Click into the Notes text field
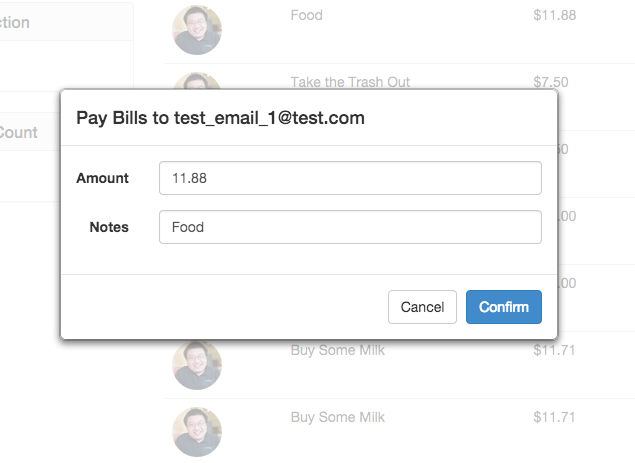Viewport: 635px width, 463px height. tap(350, 227)
